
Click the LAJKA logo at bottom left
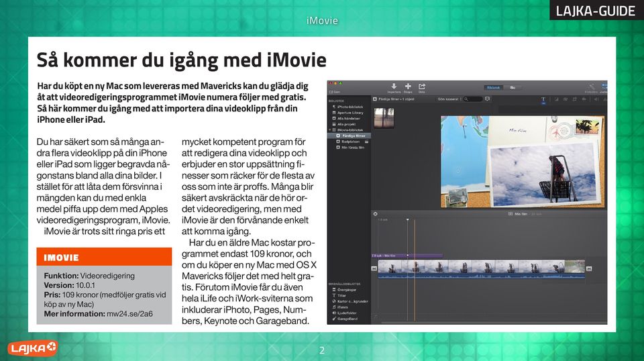(x=32, y=348)
